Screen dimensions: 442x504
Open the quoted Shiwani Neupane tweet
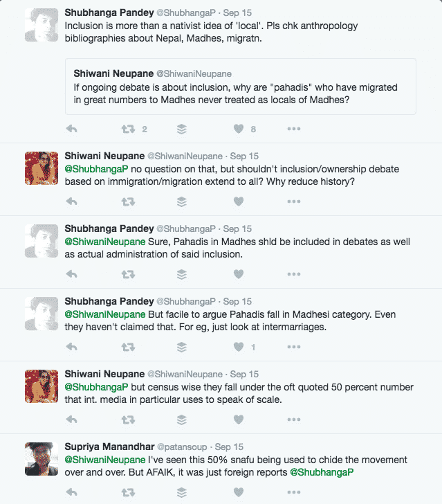coord(241,87)
